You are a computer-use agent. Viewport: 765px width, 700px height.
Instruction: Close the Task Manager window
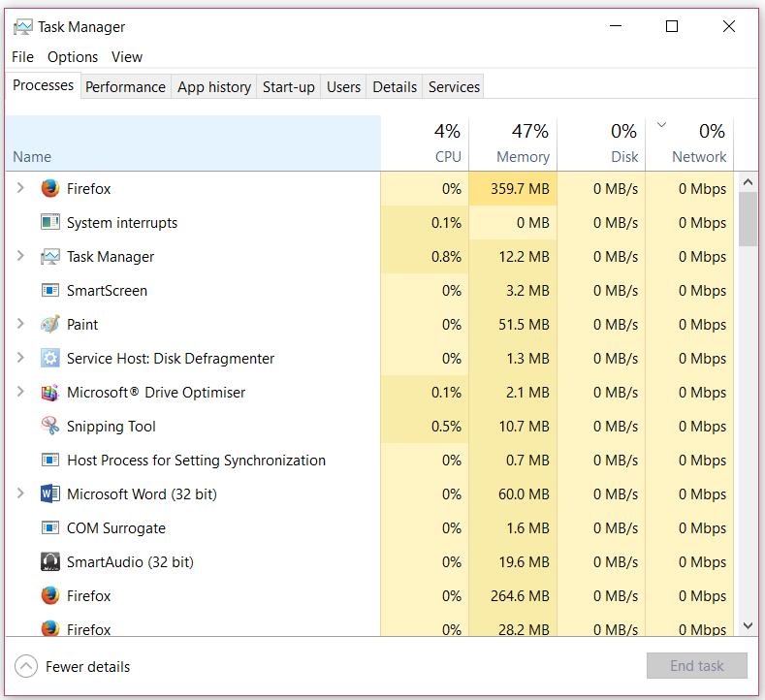pyautogui.click(x=729, y=26)
